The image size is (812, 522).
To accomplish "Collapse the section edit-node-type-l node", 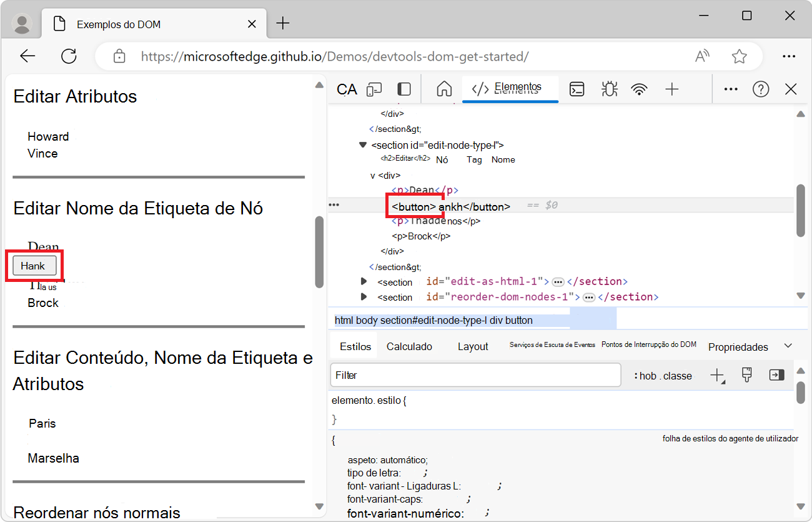I will (x=363, y=144).
